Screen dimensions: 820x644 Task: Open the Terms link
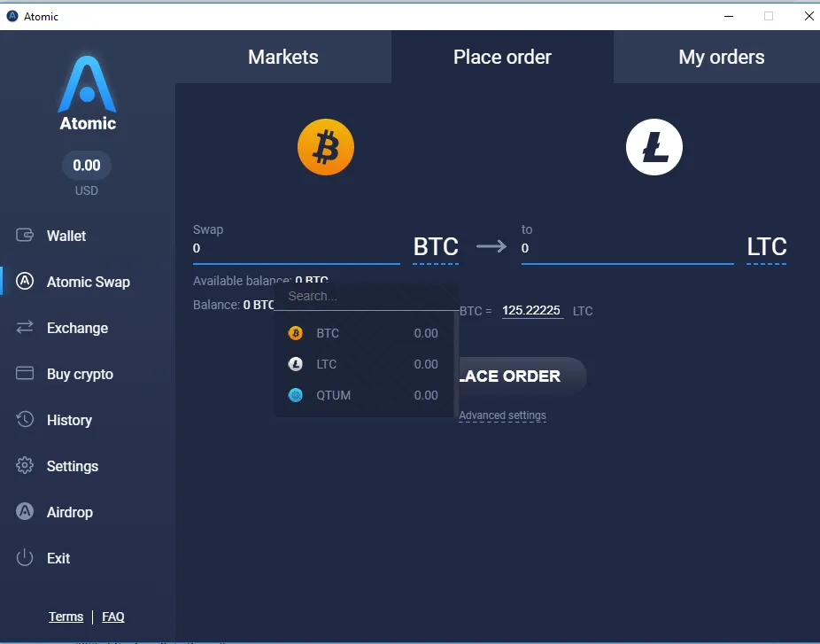(66, 617)
